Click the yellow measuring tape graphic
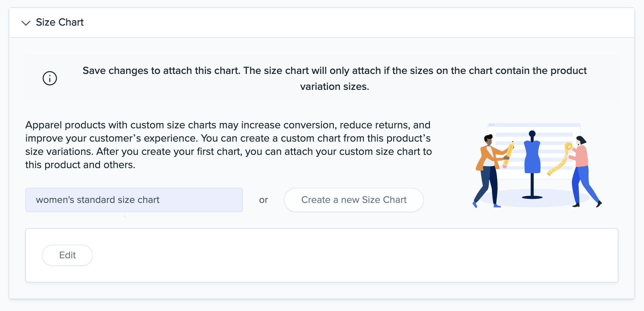 561,162
